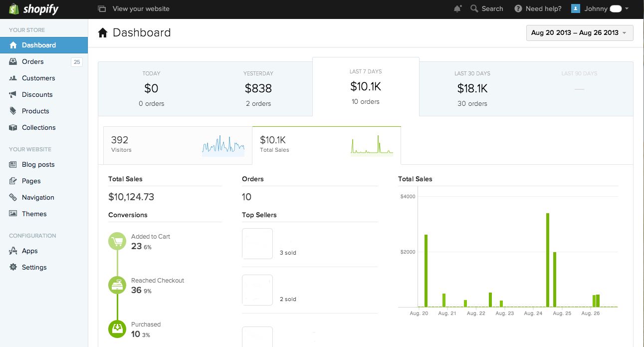
Task: Select the Visitors sparkline tab
Action: click(178, 145)
